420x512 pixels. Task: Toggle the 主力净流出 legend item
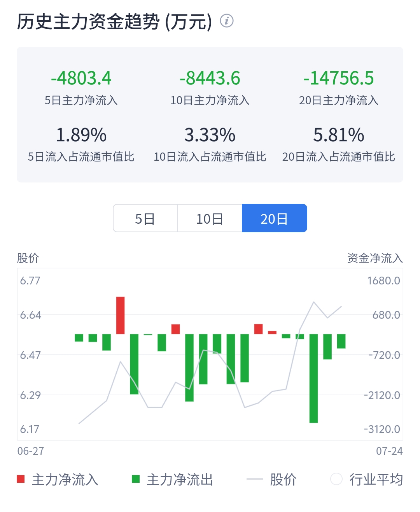[172, 479]
